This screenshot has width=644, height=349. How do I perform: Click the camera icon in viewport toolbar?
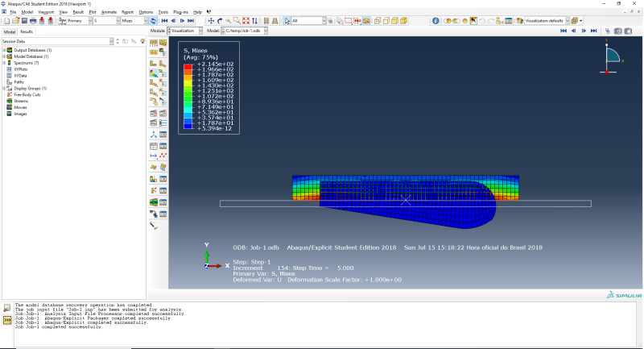coord(628,31)
